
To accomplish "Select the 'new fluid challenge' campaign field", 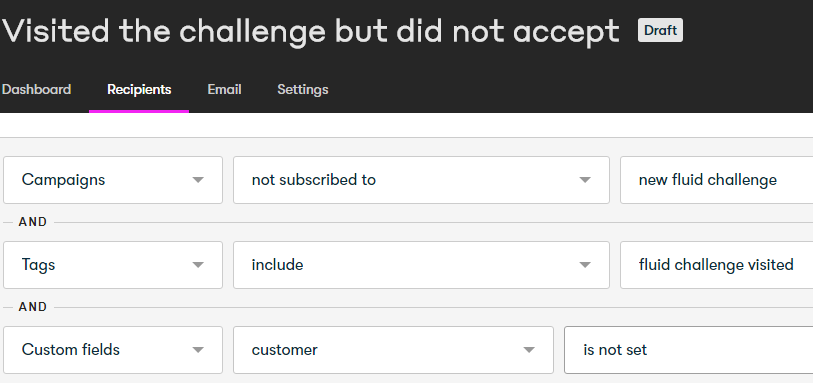I will click(717, 180).
